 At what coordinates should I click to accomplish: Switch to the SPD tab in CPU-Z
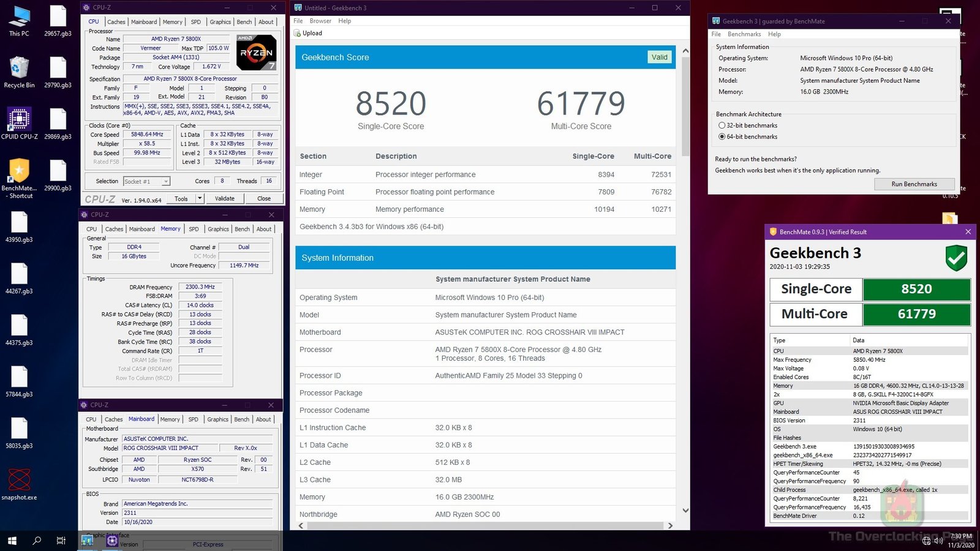click(x=196, y=21)
